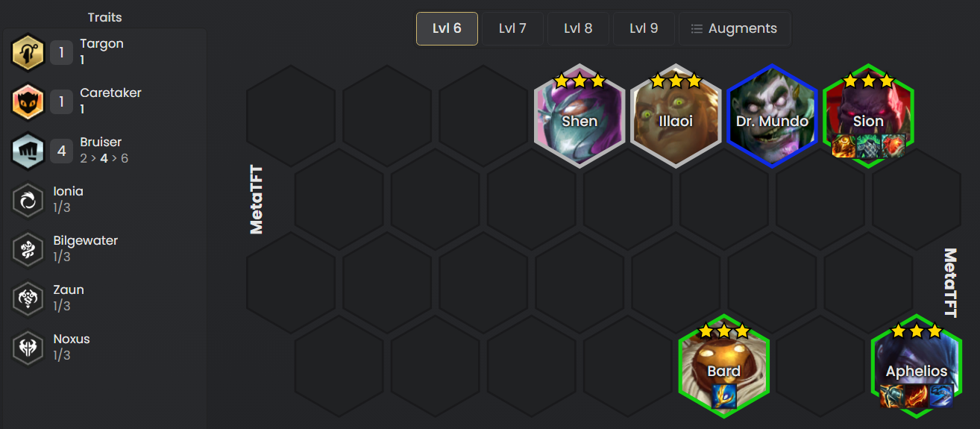Select the Dr. Mundo champion hexagon
The height and width of the screenshot is (429, 980).
(x=772, y=116)
